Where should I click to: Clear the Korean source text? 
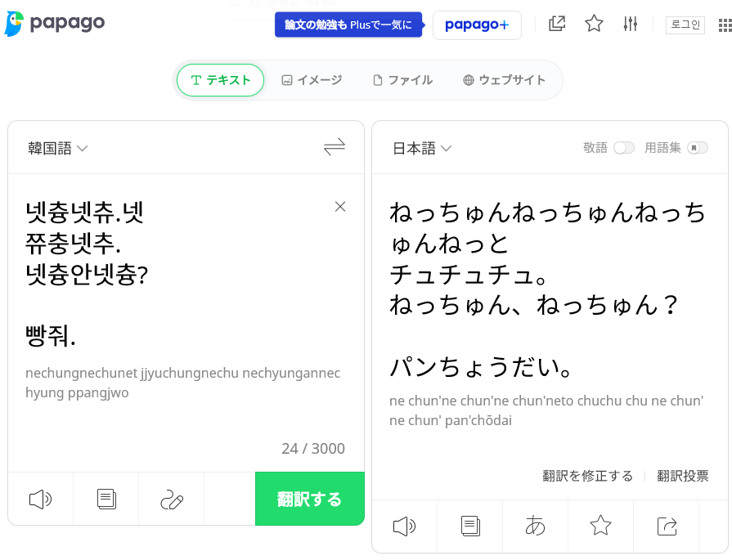(340, 207)
